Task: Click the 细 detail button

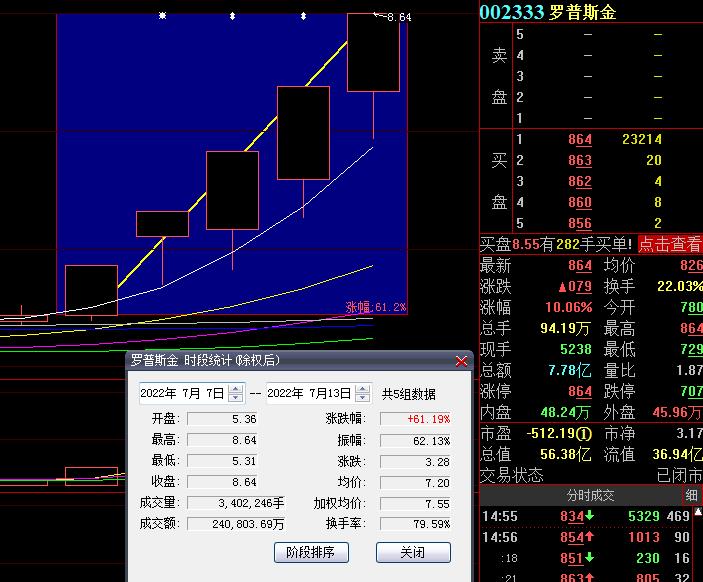Action: 692,495
